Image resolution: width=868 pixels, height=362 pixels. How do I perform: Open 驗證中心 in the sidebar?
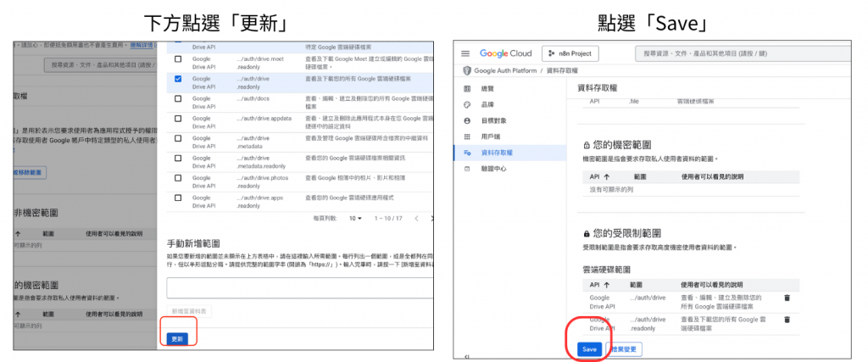pos(509,168)
